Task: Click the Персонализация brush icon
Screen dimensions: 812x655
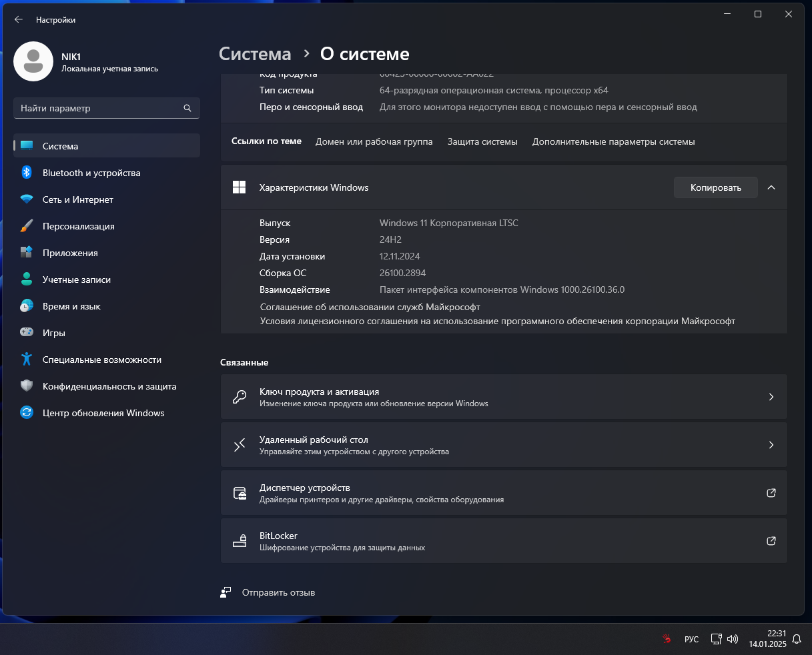Action: click(27, 225)
